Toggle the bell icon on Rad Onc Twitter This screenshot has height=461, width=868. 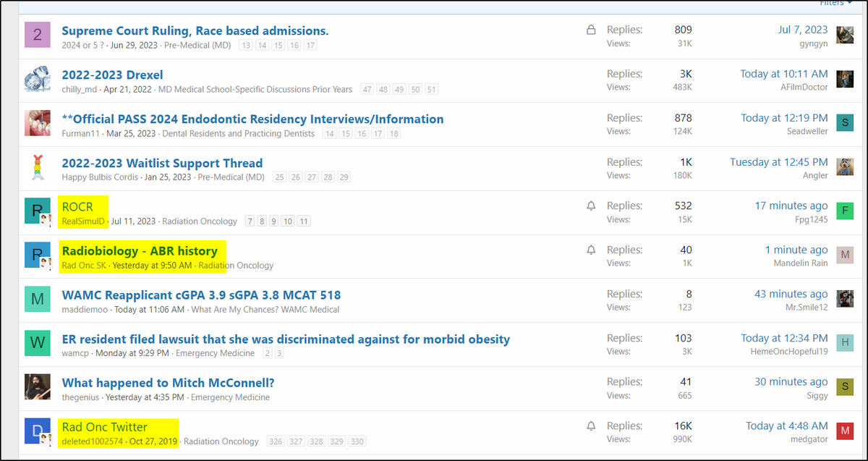tap(591, 426)
